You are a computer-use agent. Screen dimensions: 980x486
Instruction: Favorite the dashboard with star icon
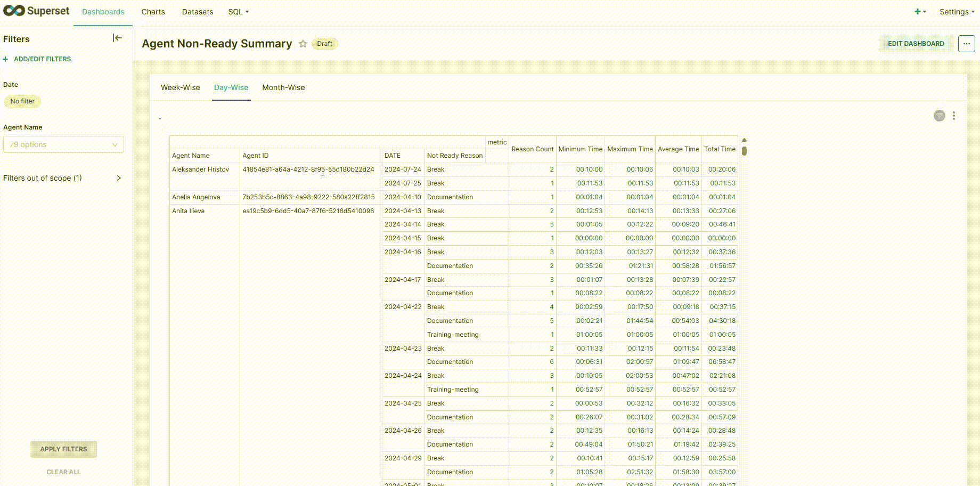click(303, 44)
